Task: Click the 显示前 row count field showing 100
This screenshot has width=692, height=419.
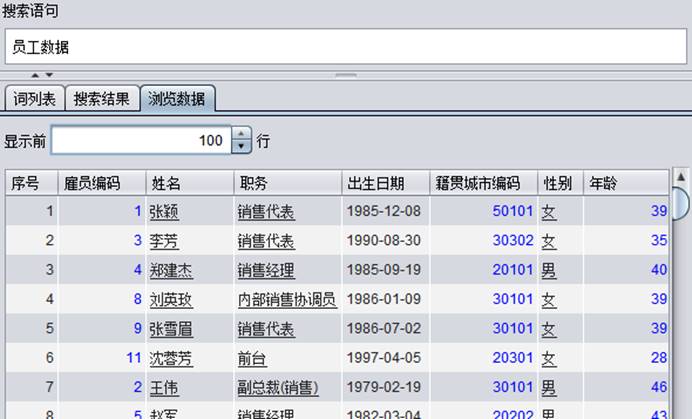Action: tap(140, 141)
